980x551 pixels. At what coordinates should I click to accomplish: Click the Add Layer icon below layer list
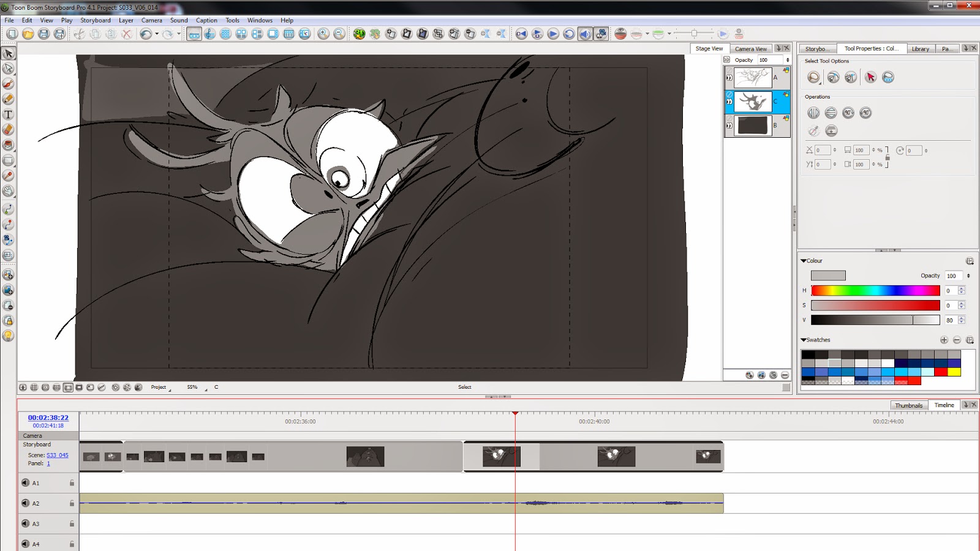749,375
